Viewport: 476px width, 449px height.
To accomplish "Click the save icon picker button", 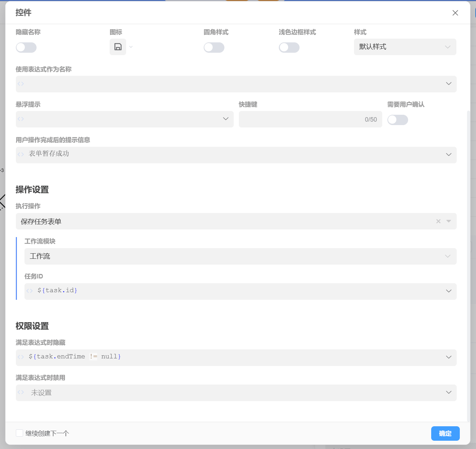I will pos(118,47).
